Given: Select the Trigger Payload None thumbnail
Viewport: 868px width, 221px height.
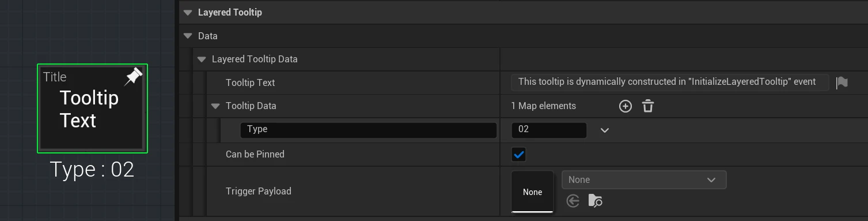Looking at the screenshot, I should [x=532, y=192].
